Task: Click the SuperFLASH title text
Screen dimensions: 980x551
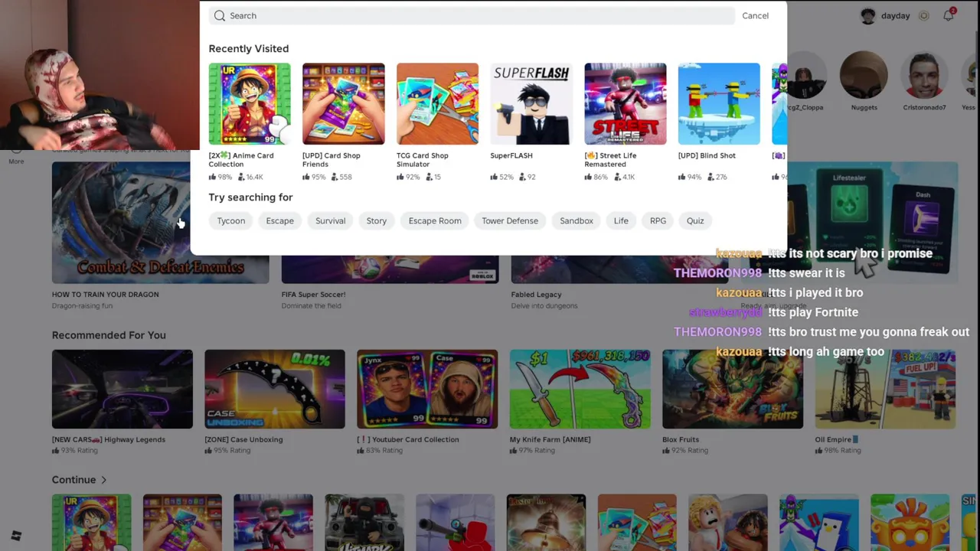Action: (511, 155)
